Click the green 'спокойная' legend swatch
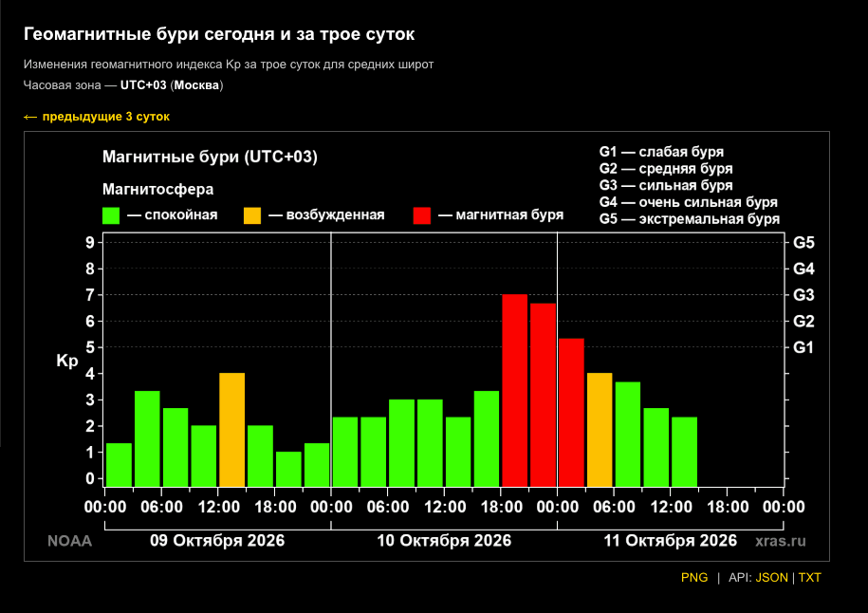The image size is (868, 613). click(x=111, y=215)
